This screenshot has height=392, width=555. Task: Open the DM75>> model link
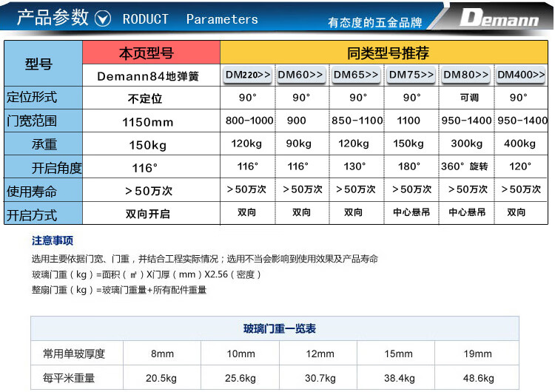click(x=411, y=75)
